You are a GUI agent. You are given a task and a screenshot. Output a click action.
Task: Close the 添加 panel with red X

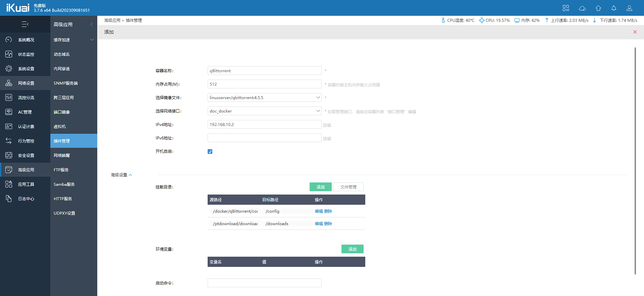635,32
